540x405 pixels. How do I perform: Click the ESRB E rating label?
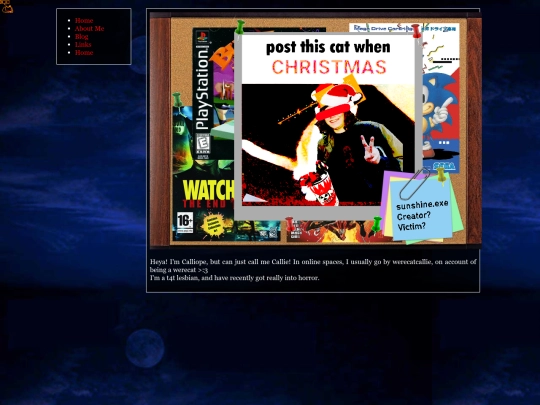pos(203,143)
